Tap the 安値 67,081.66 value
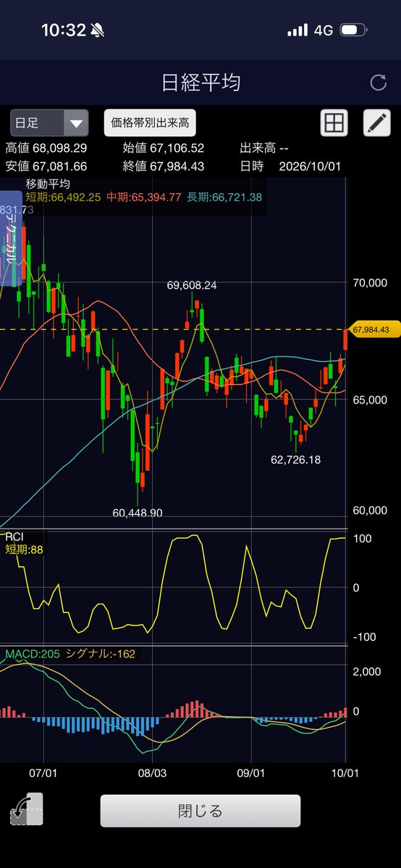401x868 pixels. pos(46,166)
